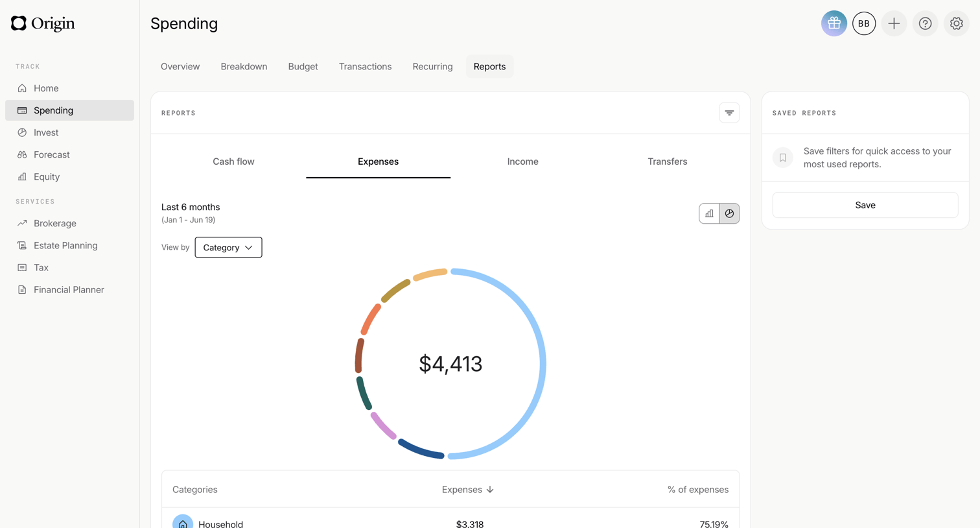Select the Reports tab
The image size is (980, 528).
pos(489,66)
